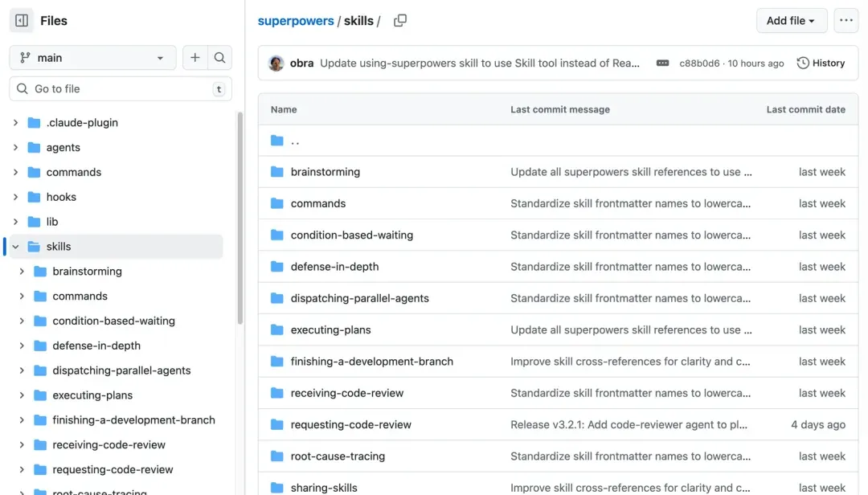Click the commit message ellipsis expand icon
Image resolution: width=868 pixels, height=495 pixels.
point(662,63)
